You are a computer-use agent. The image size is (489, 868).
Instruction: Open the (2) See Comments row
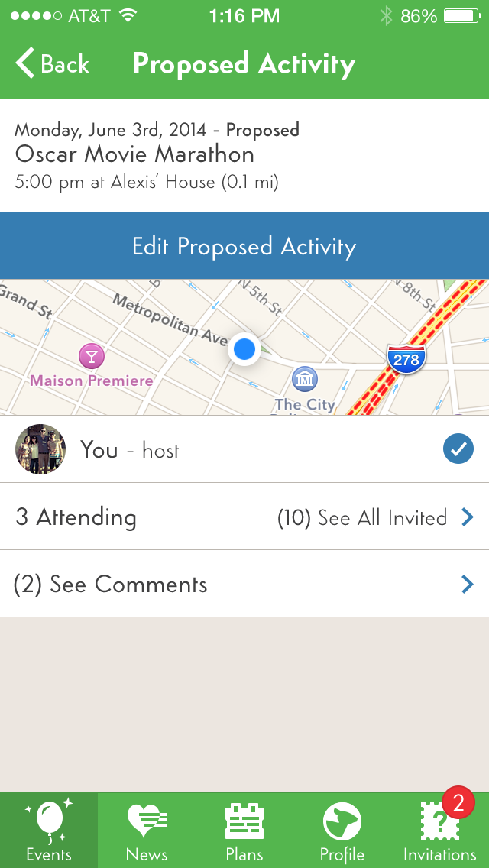pos(111,585)
